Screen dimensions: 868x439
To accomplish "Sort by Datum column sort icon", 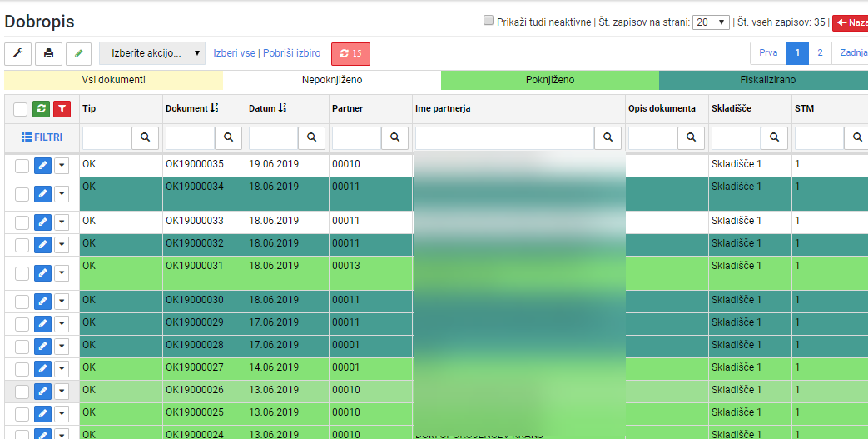I will click(x=282, y=108).
